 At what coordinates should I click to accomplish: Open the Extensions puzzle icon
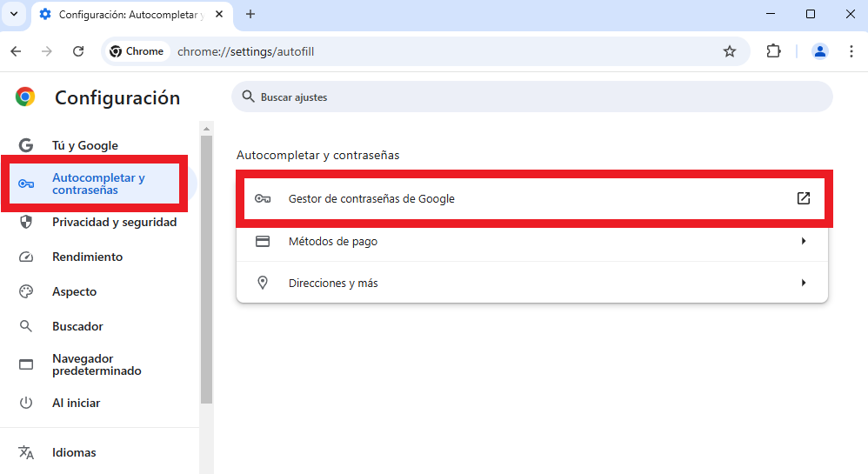773,51
